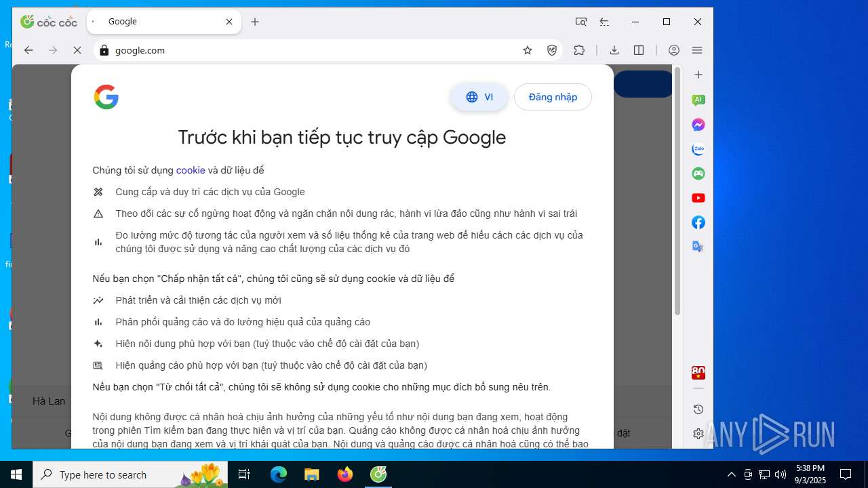Viewport: 868px width, 488px height.
Task: Open the AI chat sidebar icon
Action: pyautogui.click(x=698, y=100)
